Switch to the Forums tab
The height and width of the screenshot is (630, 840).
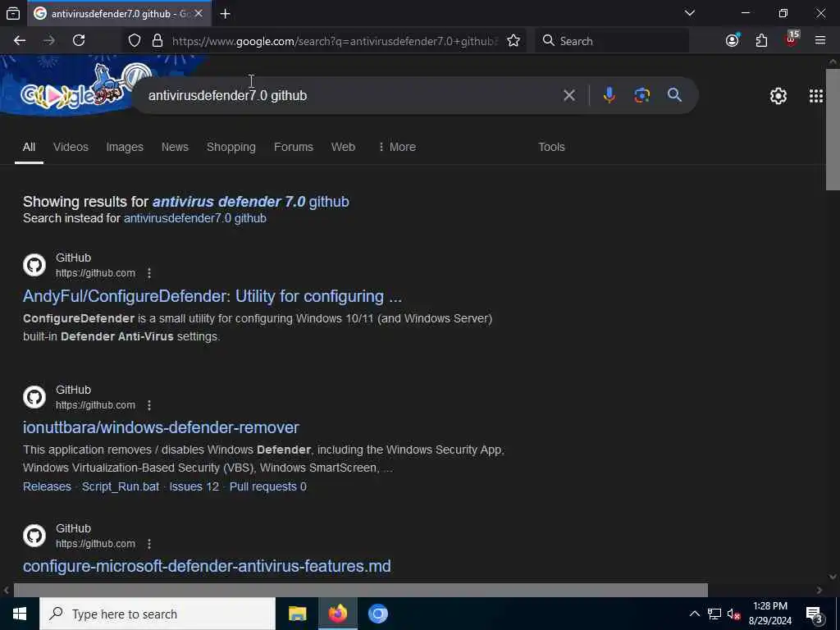[293, 147]
